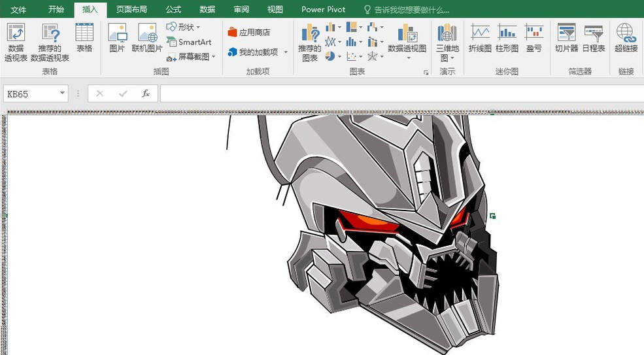Expand the My Add-ins (我的加载项) dropdown
Viewport: 644px width, 355px height.
pyautogui.click(x=286, y=52)
